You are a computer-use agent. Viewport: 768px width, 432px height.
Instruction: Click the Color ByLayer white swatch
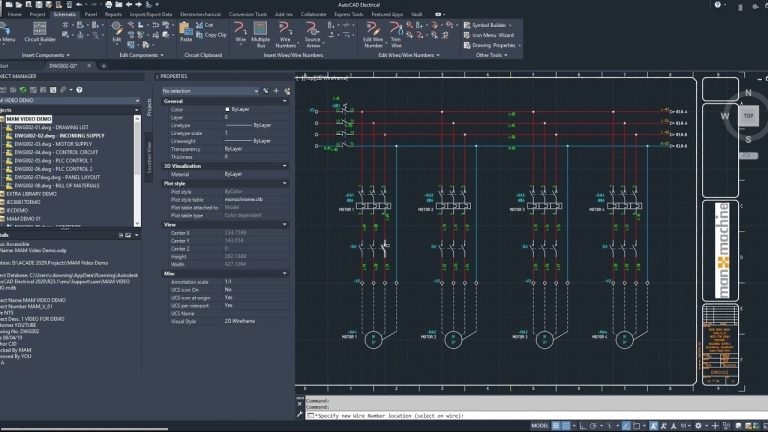(x=227, y=109)
